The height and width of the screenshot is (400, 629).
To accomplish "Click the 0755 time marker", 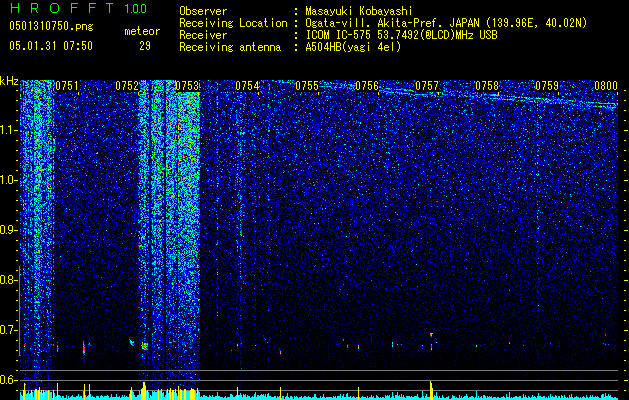I will pos(307,86).
